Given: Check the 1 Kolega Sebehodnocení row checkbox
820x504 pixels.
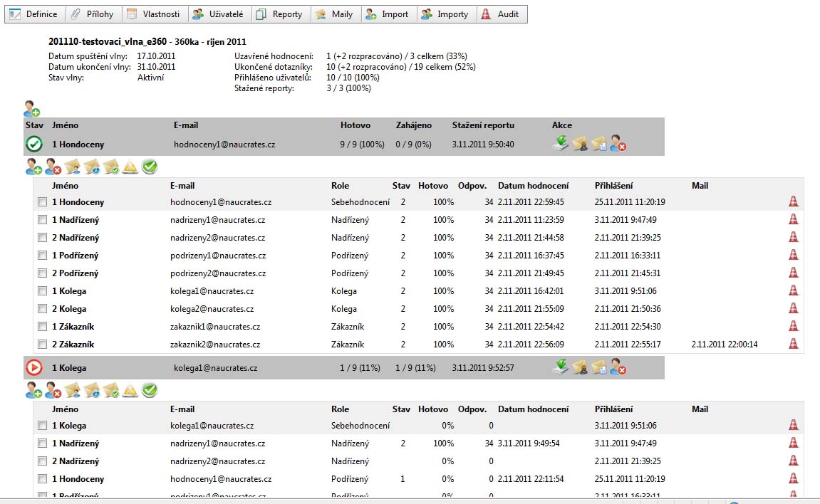Looking at the screenshot, I should tap(43, 426).
